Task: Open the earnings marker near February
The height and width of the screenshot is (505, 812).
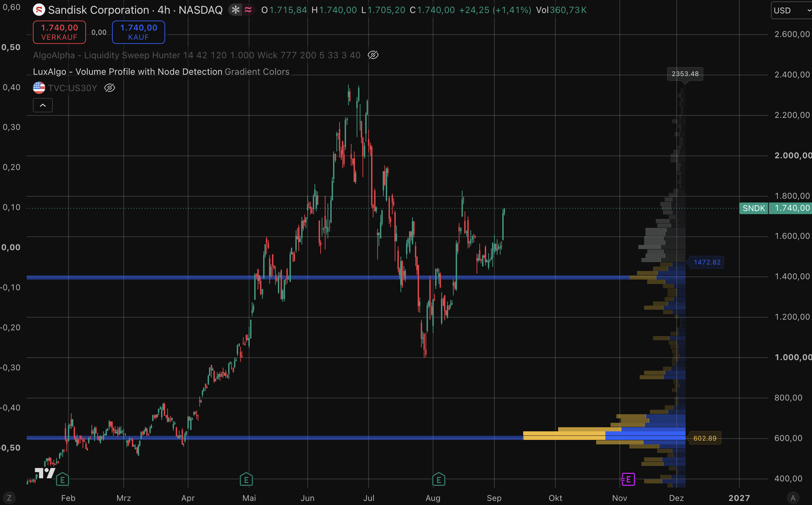Action: pyautogui.click(x=62, y=480)
